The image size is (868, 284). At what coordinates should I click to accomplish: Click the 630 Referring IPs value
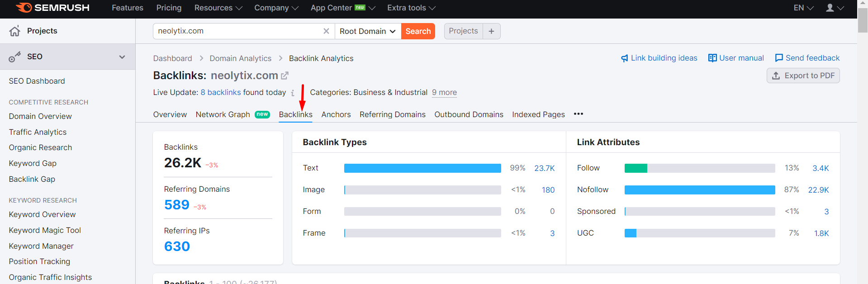177,246
